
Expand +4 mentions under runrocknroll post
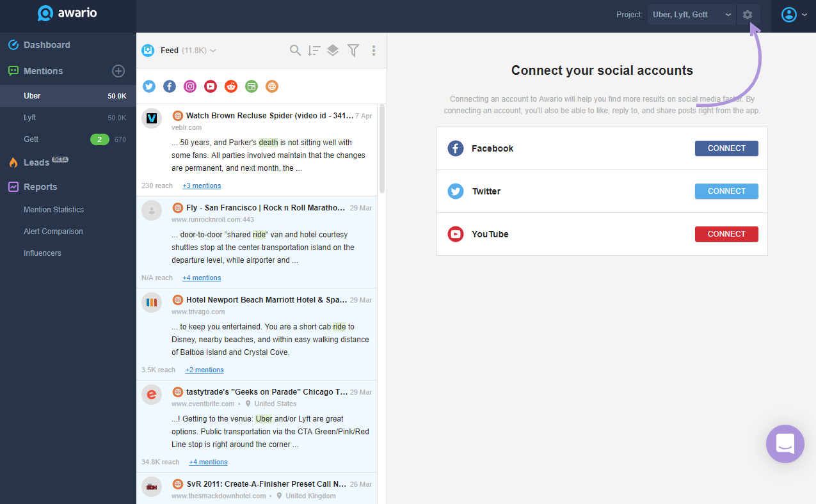[202, 278]
